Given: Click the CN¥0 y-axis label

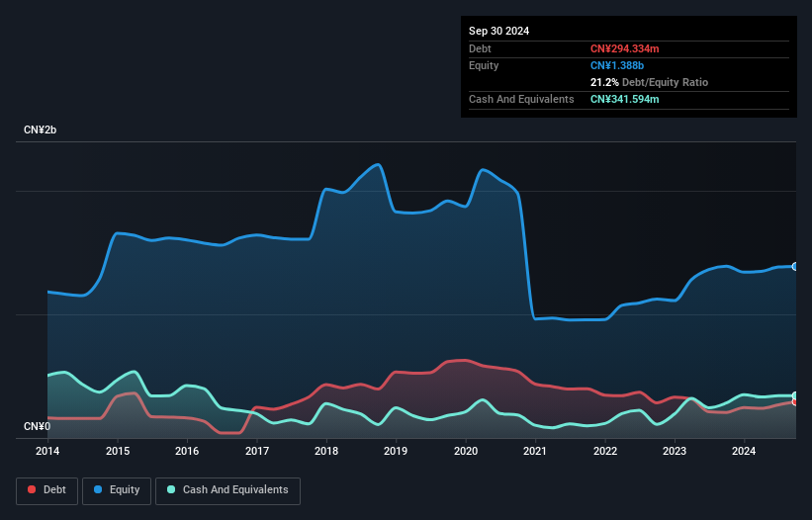Looking at the screenshot, I should coord(38,426).
